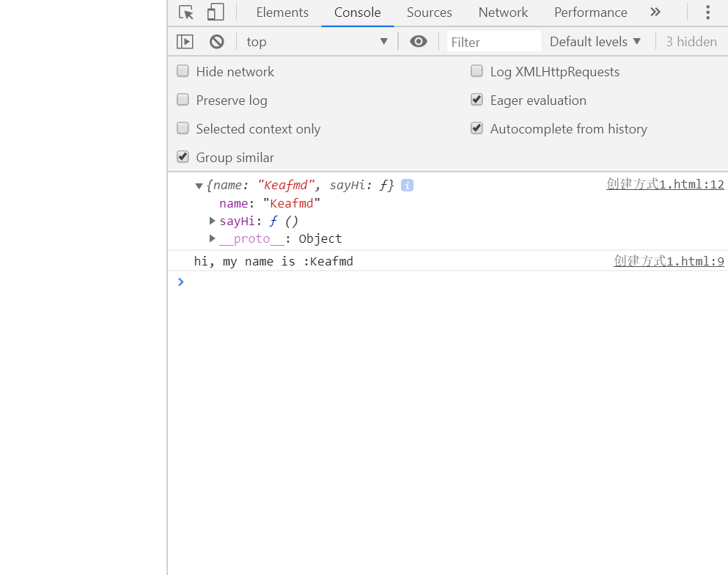Click the 3 hidden messages label

click(691, 42)
